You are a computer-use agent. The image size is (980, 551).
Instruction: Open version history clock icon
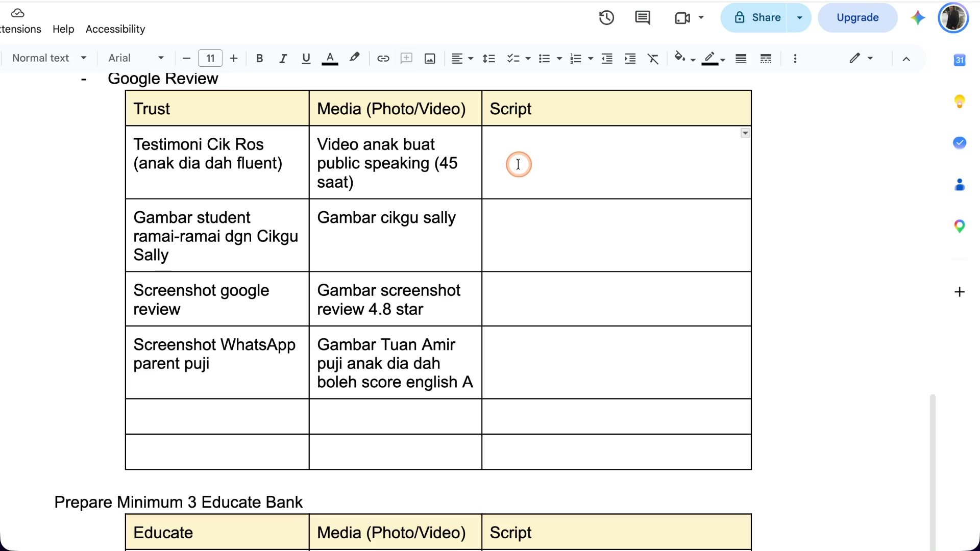(606, 18)
